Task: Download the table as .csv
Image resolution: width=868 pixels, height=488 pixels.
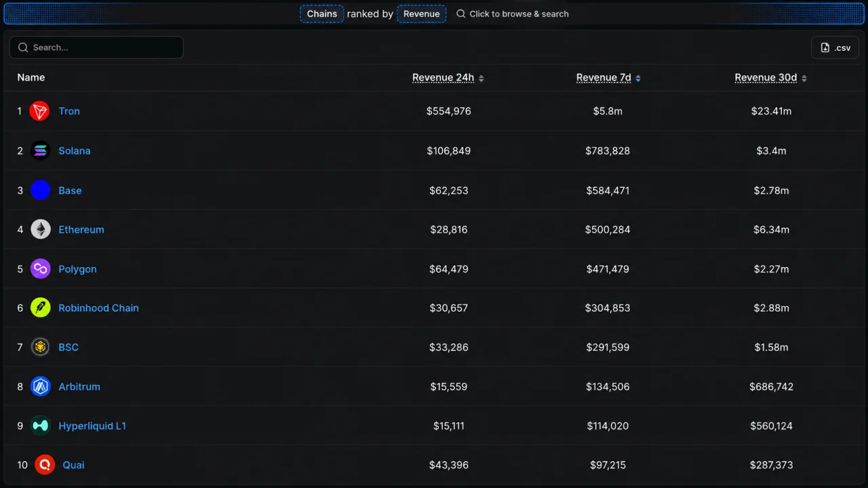Action: point(835,47)
